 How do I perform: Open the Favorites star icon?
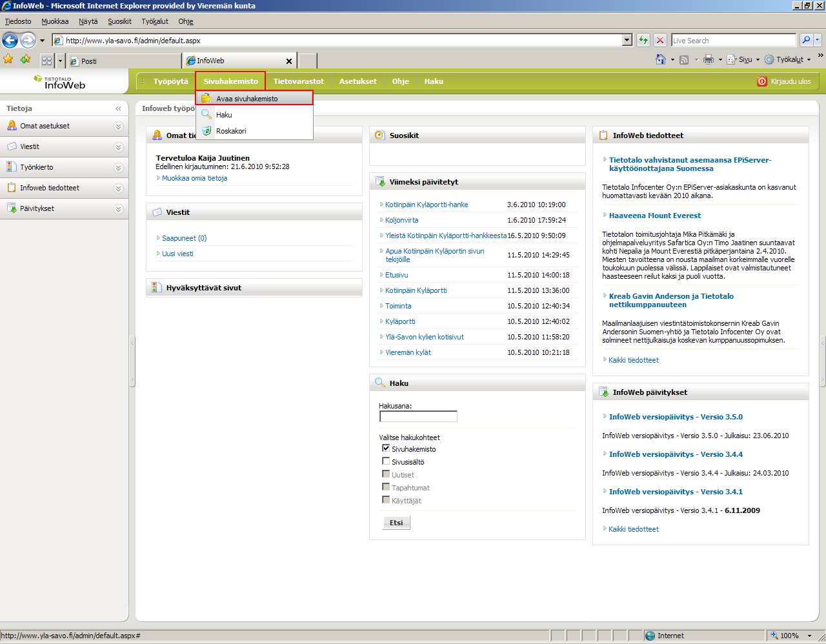tap(8, 59)
